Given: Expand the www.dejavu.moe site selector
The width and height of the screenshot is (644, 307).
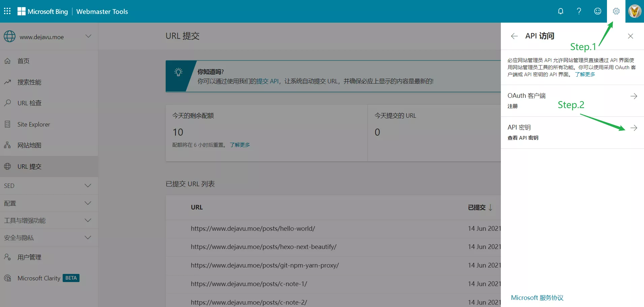Looking at the screenshot, I should (88, 36).
